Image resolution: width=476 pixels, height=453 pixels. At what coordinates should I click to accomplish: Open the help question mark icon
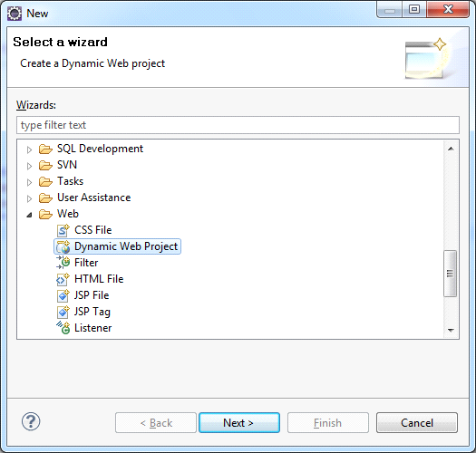click(x=31, y=421)
